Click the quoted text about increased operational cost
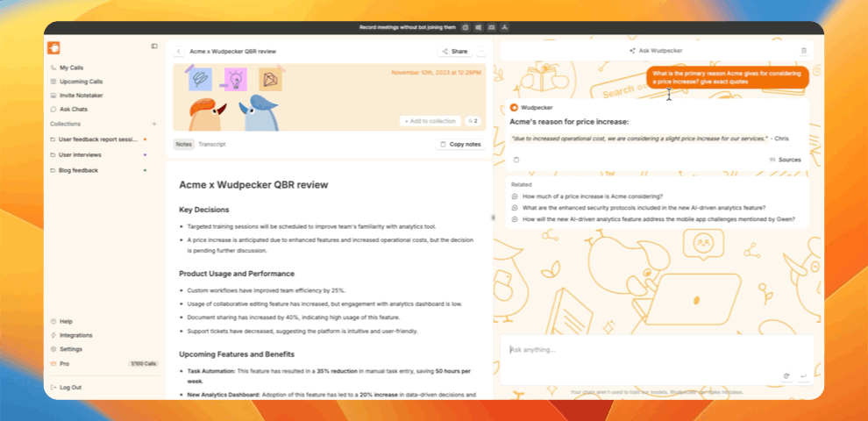868x421 pixels. point(640,139)
